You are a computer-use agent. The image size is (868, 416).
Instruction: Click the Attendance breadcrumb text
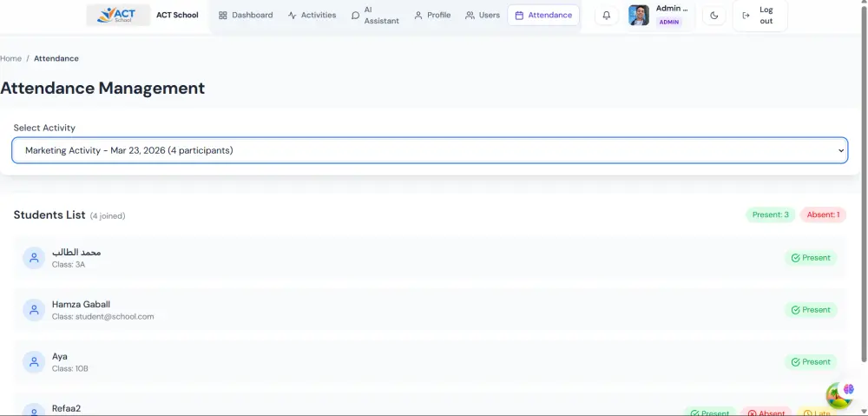[x=56, y=58]
